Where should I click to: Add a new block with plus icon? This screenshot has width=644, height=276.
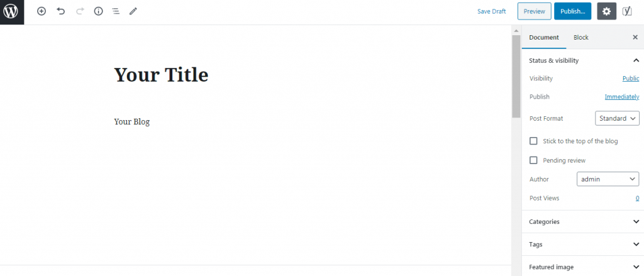click(x=42, y=11)
